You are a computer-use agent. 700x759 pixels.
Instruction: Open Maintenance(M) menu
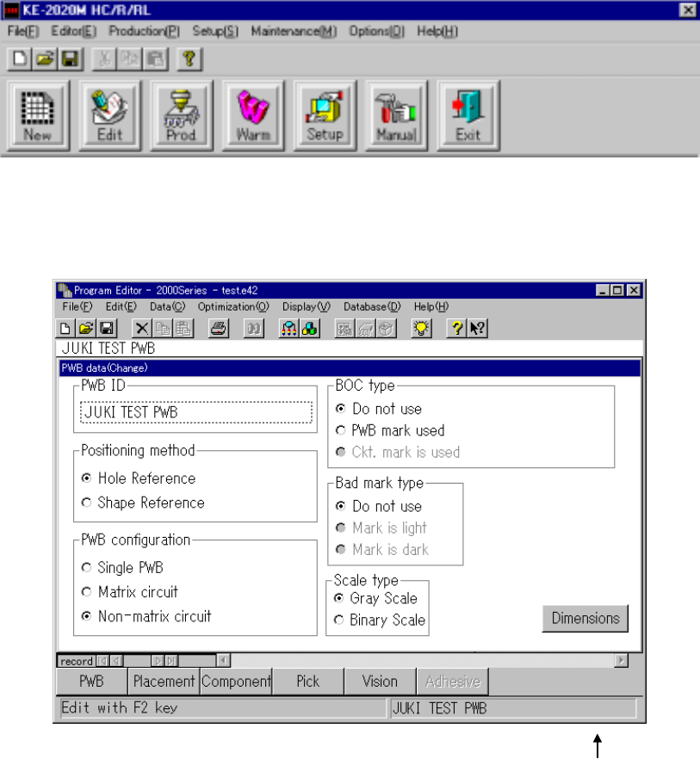tap(294, 32)
